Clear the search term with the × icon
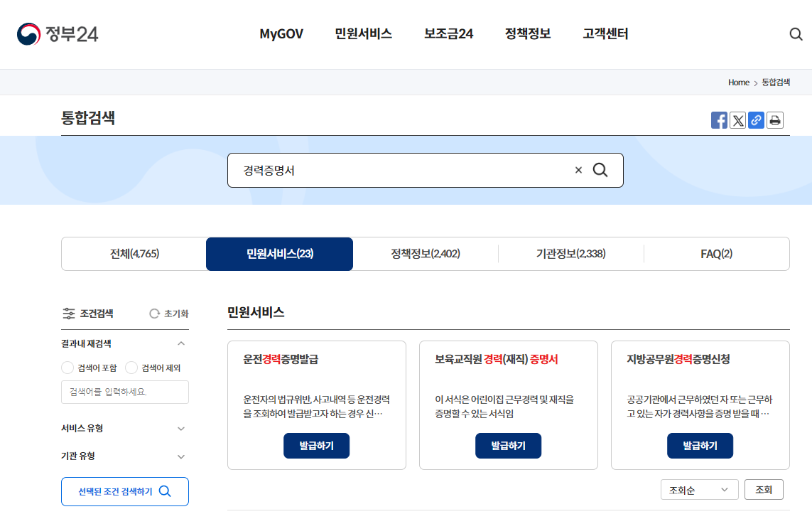The image size is (812, 519). (x=578, y=170)
